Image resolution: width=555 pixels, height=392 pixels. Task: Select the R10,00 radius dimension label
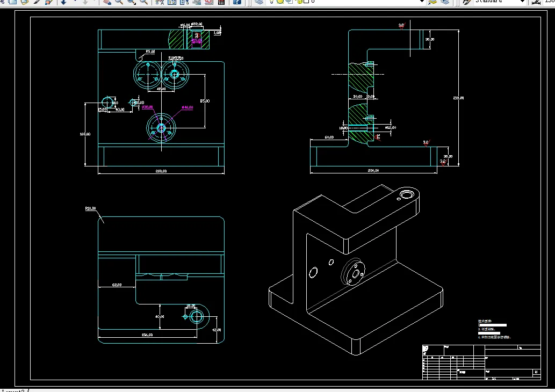point(91,208)
